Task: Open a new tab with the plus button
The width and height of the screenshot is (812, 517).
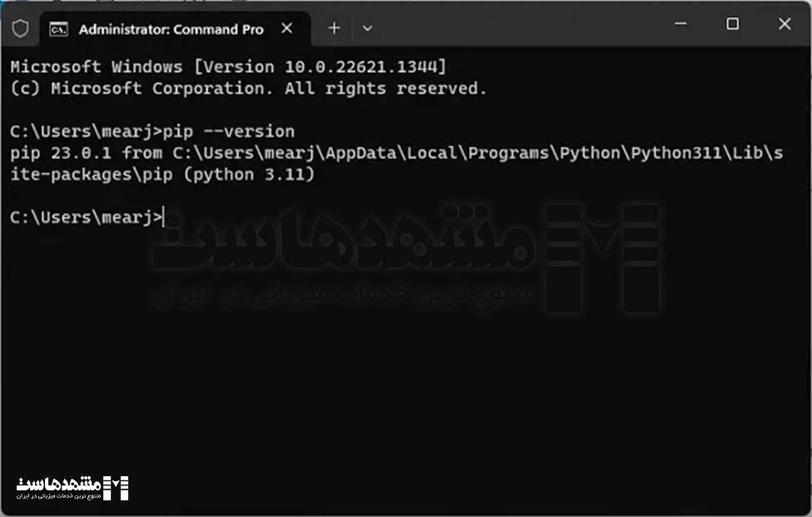Action: (x=334, y=28)
